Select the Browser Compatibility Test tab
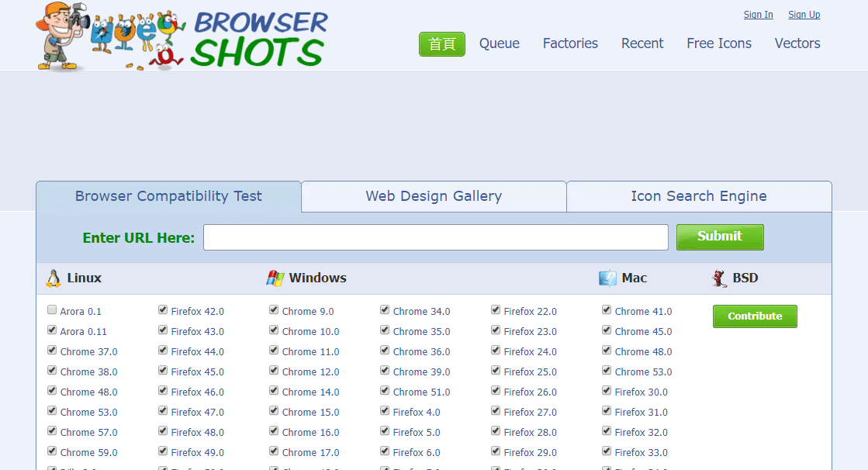 click(168, 196)
